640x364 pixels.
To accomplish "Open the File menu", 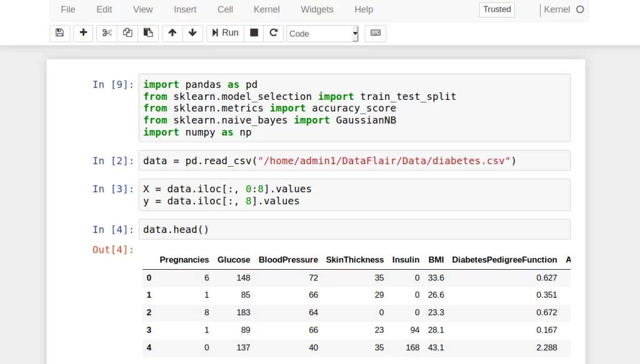I will tap(68, 9).
